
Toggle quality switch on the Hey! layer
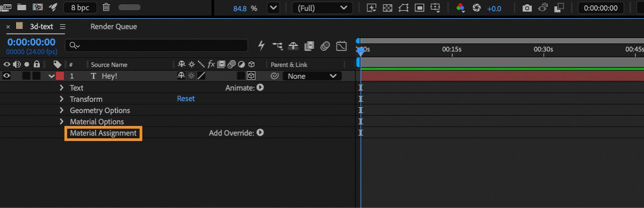(201, 76)
